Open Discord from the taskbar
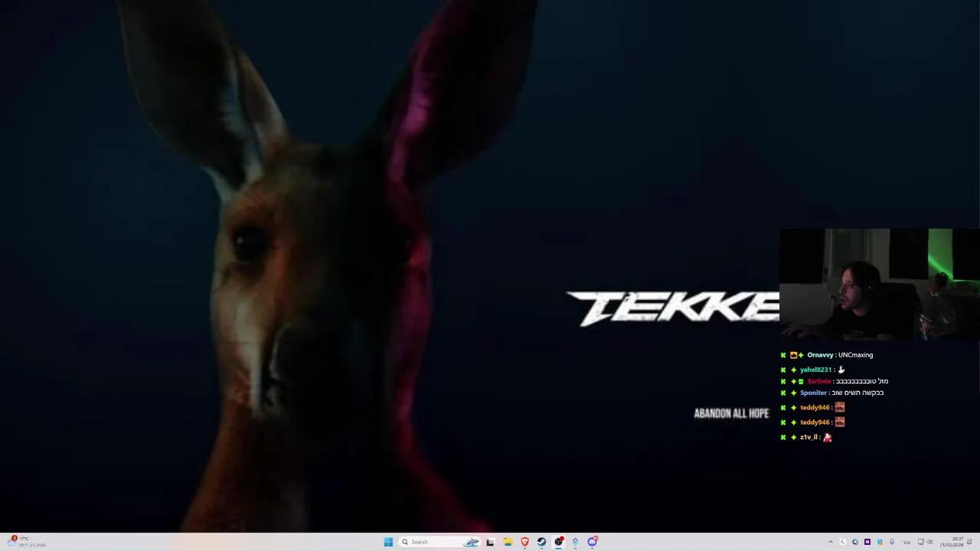980x551 pixels. (x=592, y=542)
